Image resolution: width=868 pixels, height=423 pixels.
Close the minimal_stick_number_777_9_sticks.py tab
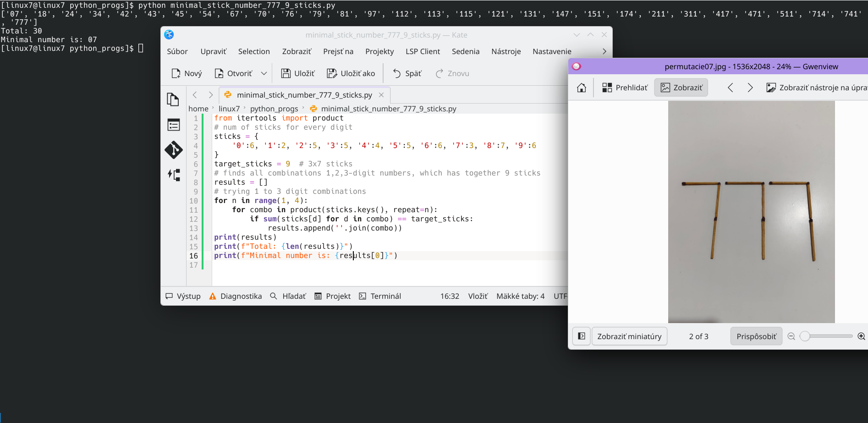[x=381, y=95]
